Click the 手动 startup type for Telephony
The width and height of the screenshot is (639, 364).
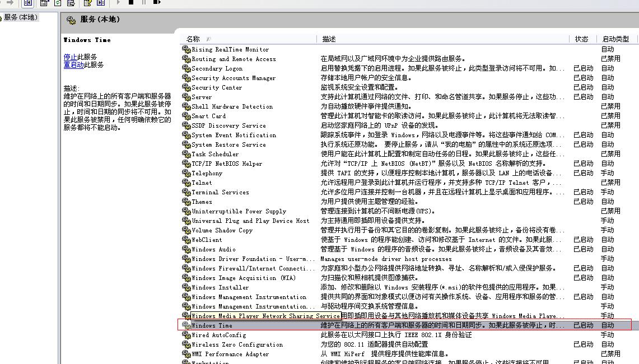(x=607, y=173)
